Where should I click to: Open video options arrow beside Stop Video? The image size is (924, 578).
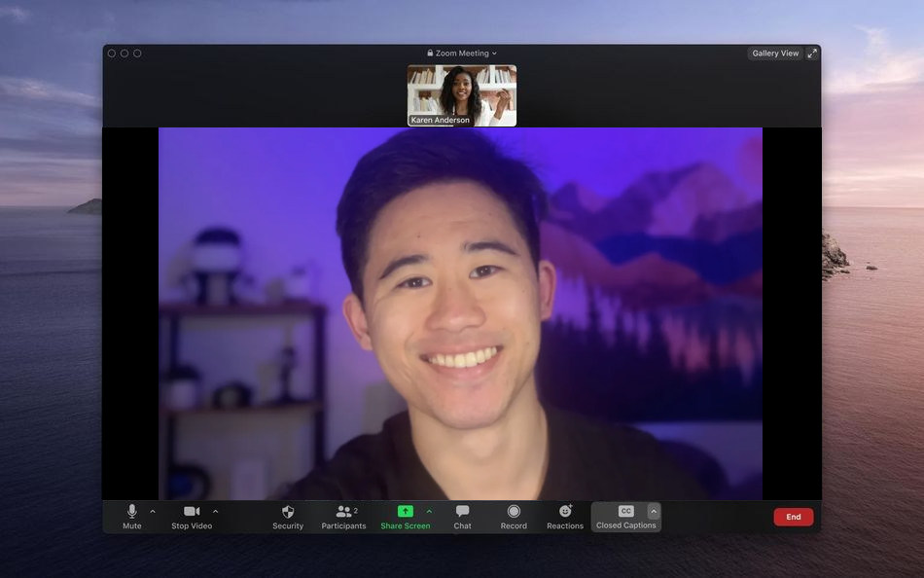[215, 512]
